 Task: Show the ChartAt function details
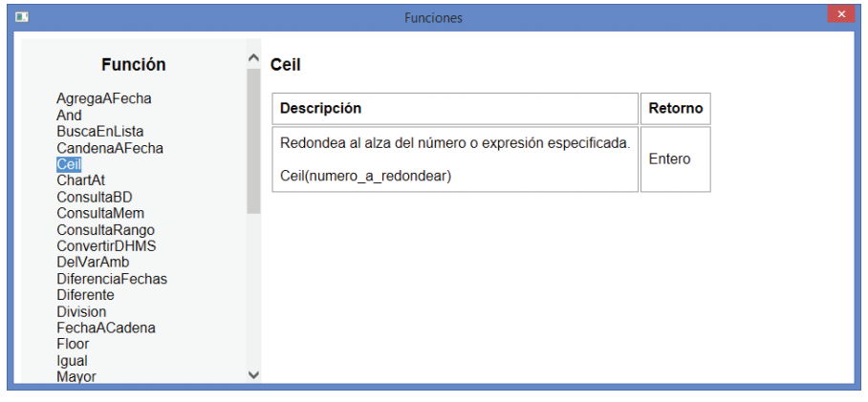[x=80, y=180]
